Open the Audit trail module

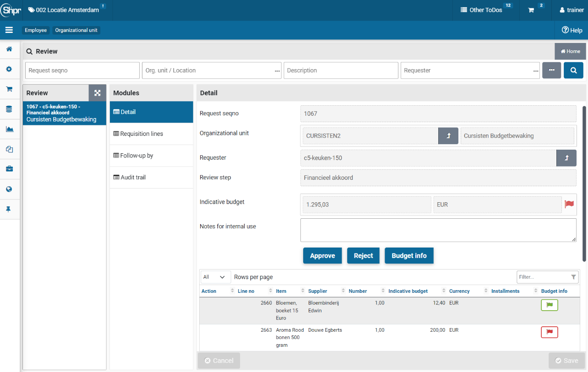(133, 177)
